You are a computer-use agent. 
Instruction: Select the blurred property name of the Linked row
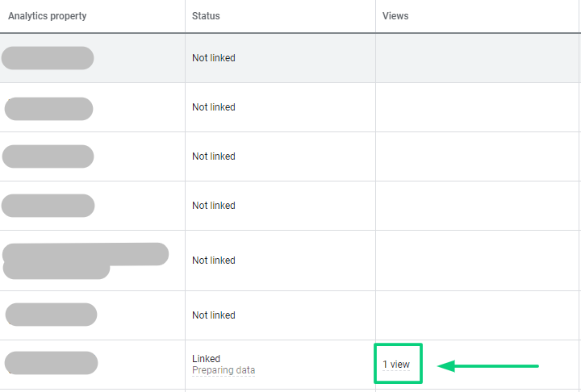(x=51, y=363)
